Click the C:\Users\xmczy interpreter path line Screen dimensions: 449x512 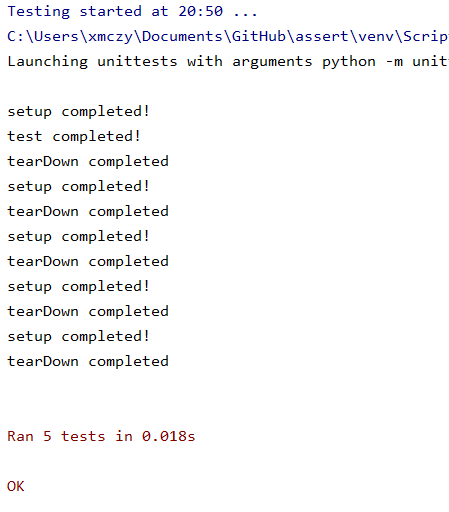tap(228, 37)
